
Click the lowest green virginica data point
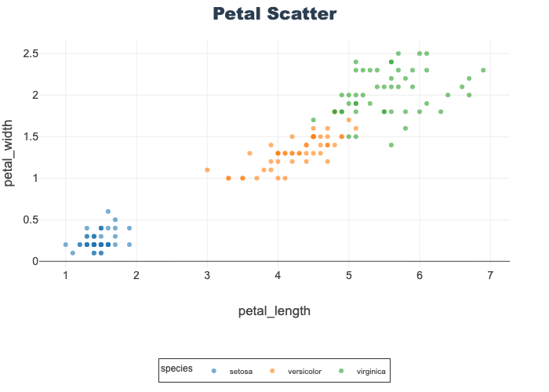[x=391, y=145]
